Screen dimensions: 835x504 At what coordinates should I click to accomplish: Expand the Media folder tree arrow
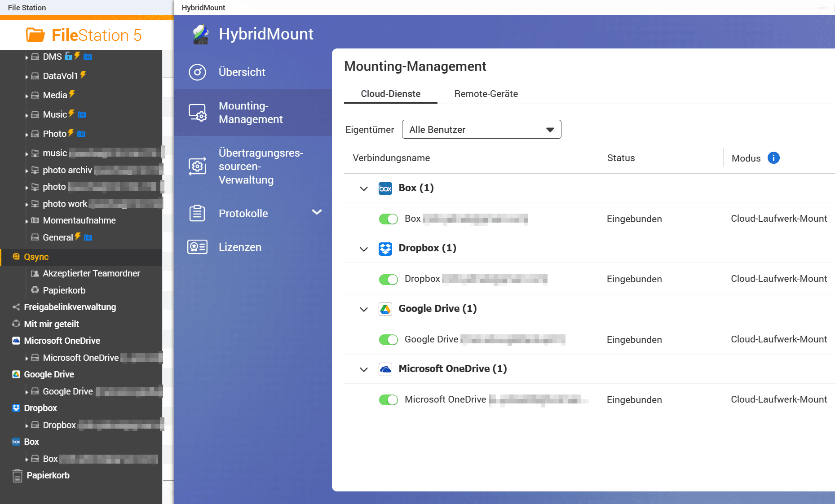(27, 96)
